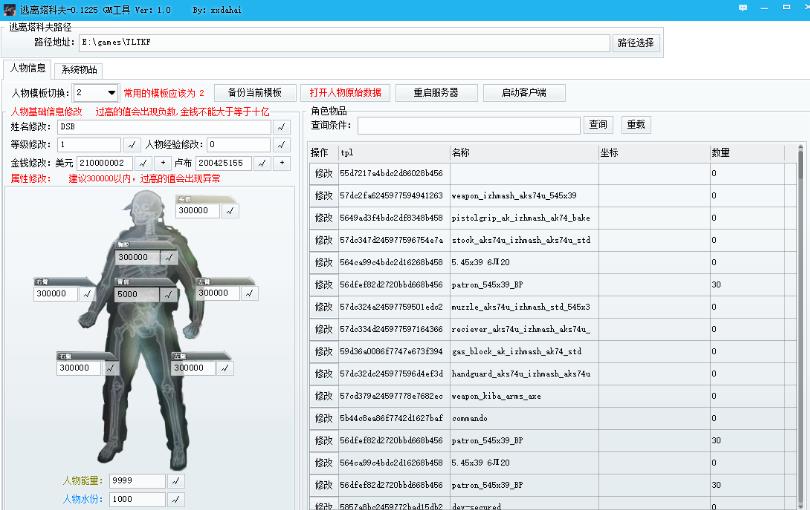Image resolution: width=810 pixels, height=510 pixels.
Task: Select the weapon_kiba_arms_axe name cell
Action: [x=524, y=396]
